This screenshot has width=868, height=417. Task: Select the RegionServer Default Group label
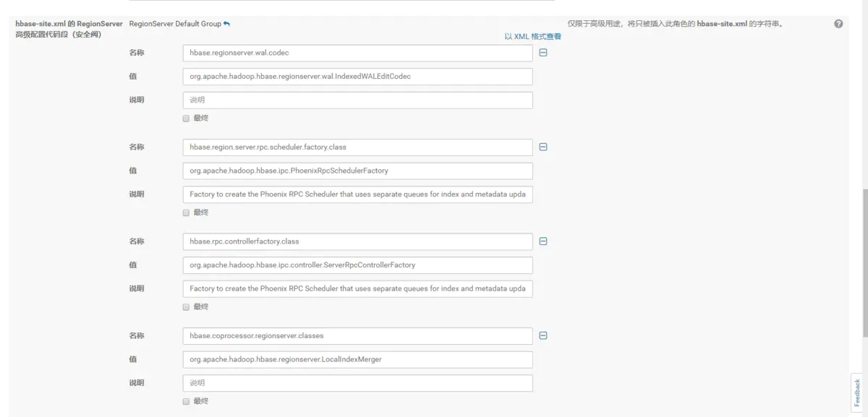tap(175, 24)
